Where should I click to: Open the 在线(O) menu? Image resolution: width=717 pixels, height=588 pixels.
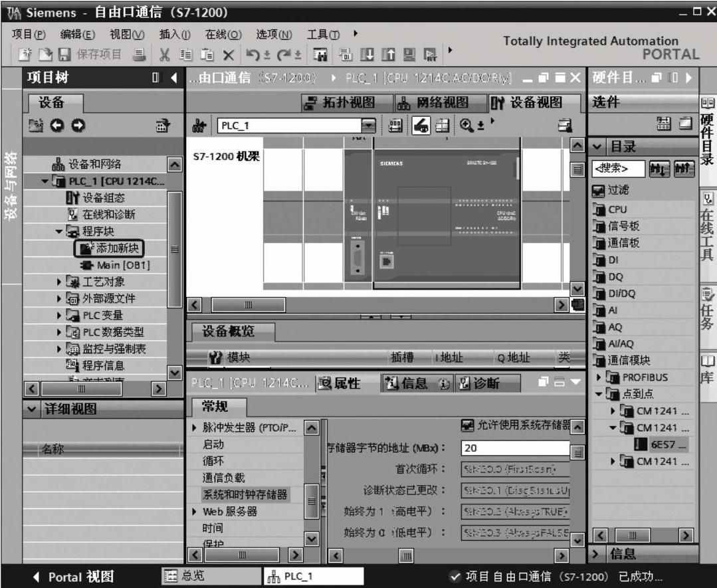click(x=223, y=35)
